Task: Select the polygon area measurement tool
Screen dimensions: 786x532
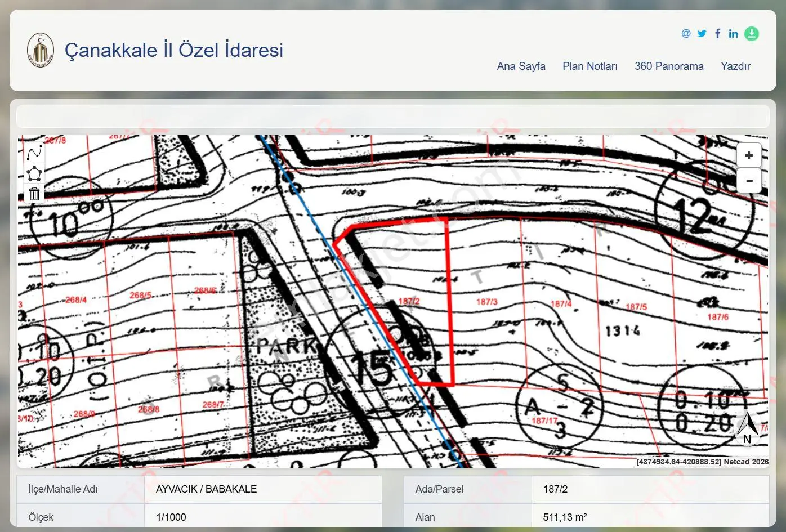Action: 34,173
